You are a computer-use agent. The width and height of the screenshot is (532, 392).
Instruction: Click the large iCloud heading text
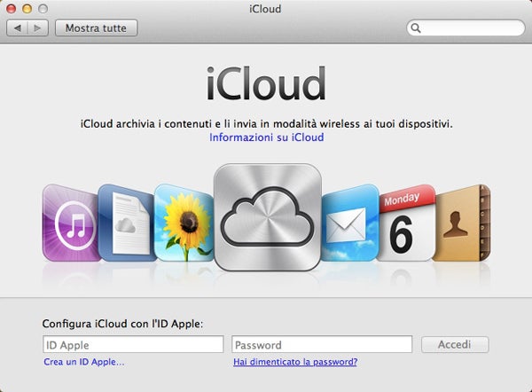click(x=266, y=83)
